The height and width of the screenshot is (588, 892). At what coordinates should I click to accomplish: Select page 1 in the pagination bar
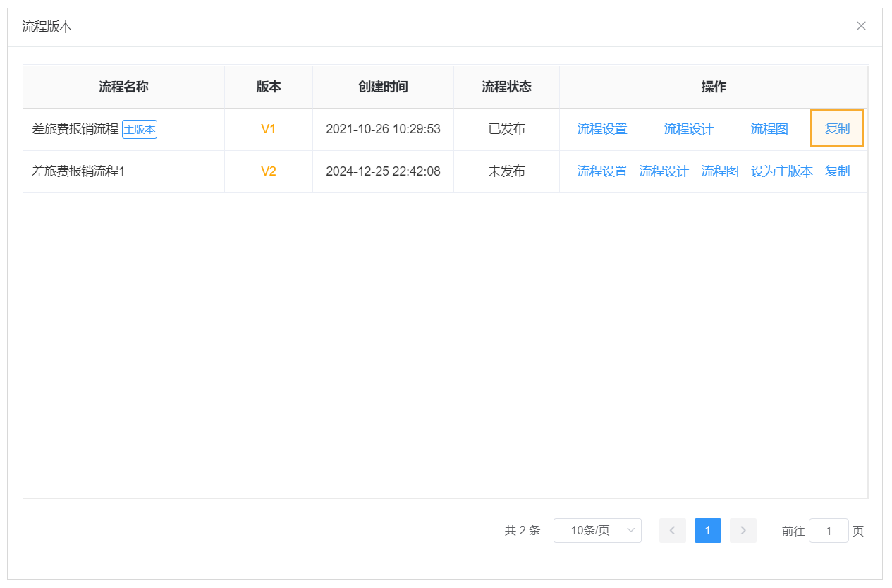pyautogui.click(x=707, y=530)
